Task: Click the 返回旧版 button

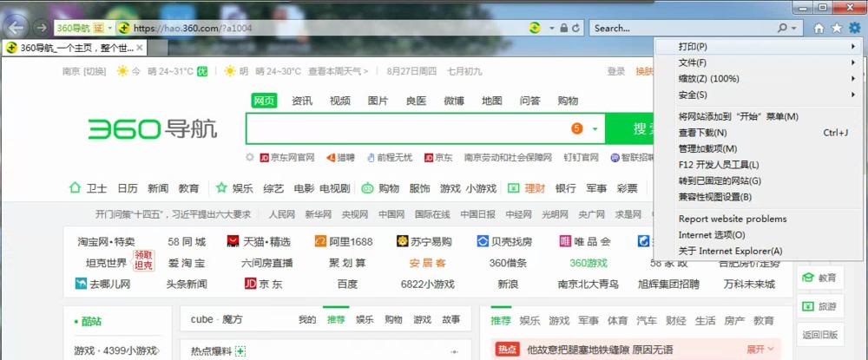Action: 820,335
